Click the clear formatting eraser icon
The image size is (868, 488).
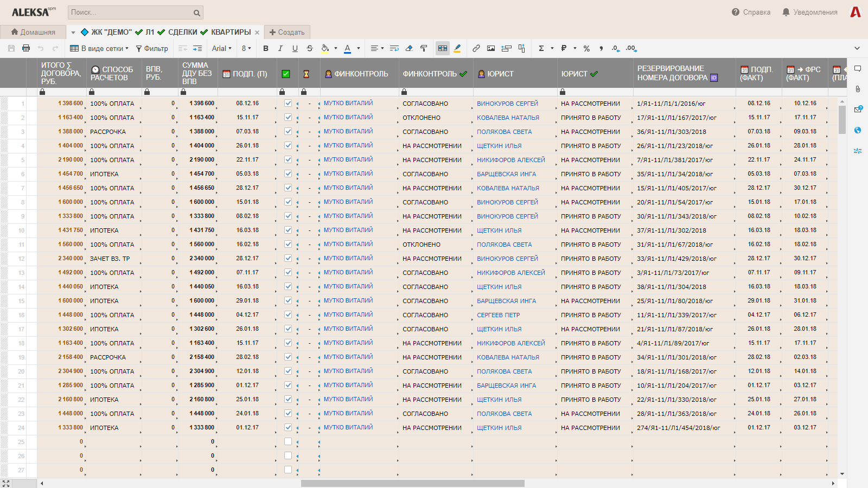pyautogui.click(x=409, y=48)
